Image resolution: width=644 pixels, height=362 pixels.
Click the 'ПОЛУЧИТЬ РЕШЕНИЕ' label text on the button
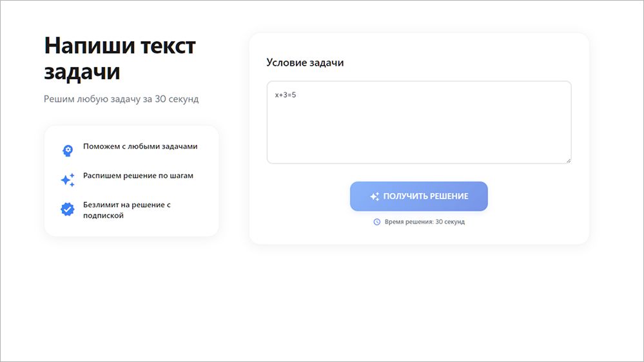coord(425,196)
